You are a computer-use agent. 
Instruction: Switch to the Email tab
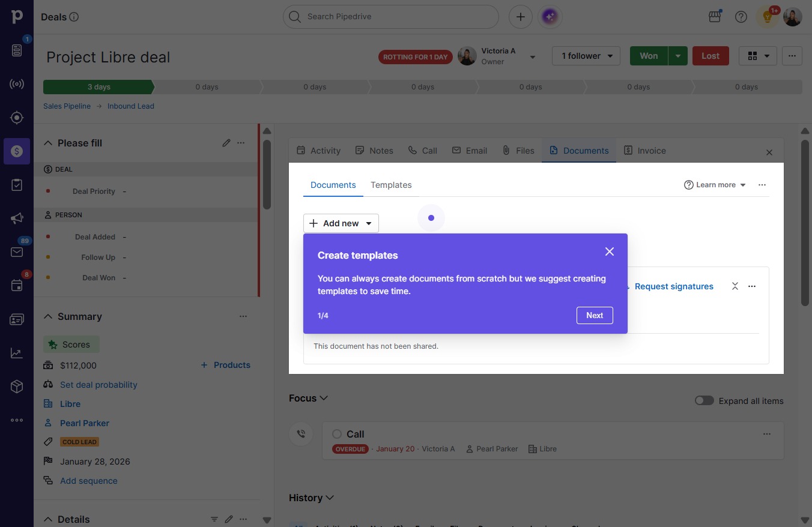[x=470, y=151]
